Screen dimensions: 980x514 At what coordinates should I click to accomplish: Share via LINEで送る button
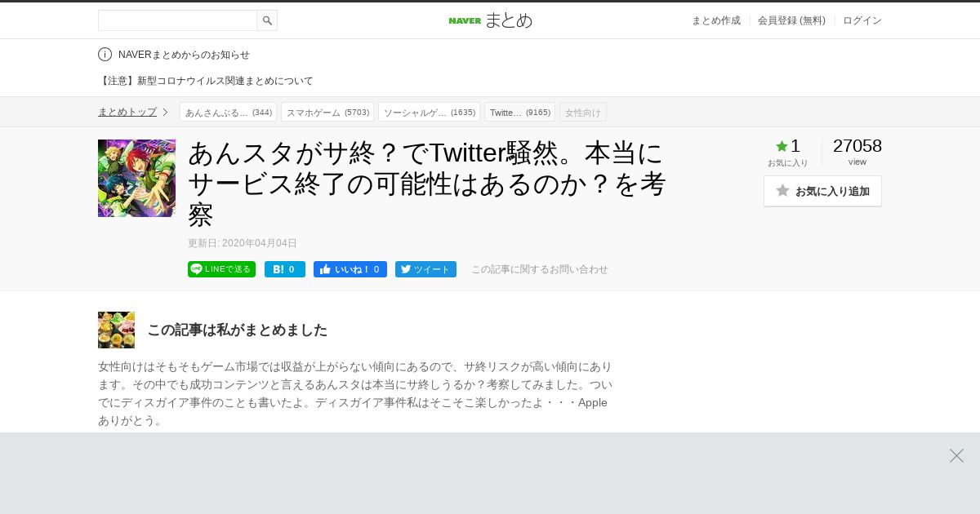click(221, 269)
